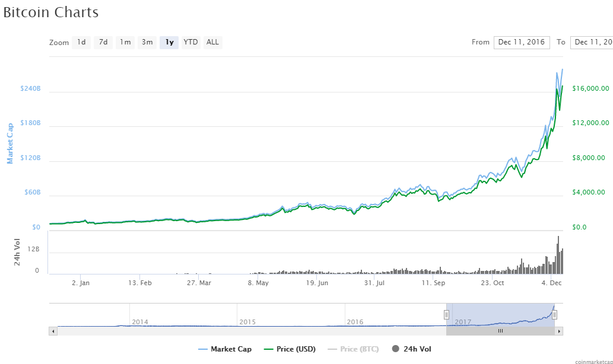Toggle the 24h Vol series in legend
This screenshot has height=364, width=613.
[x=412, y=349]
